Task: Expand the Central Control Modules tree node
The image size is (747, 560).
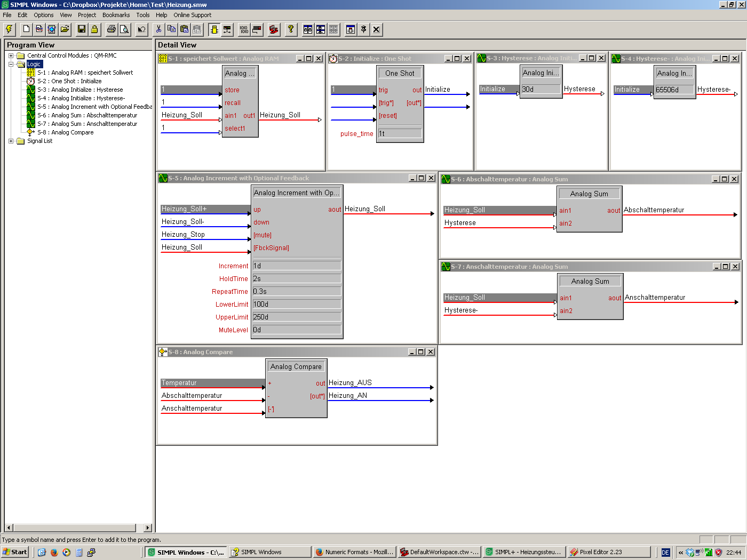Action: [x=11, y=55]
